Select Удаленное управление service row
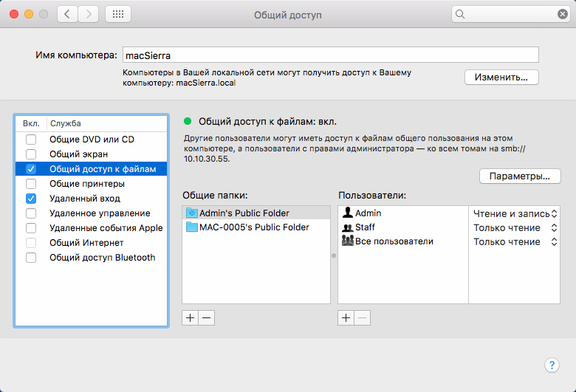 pos(100,213)
